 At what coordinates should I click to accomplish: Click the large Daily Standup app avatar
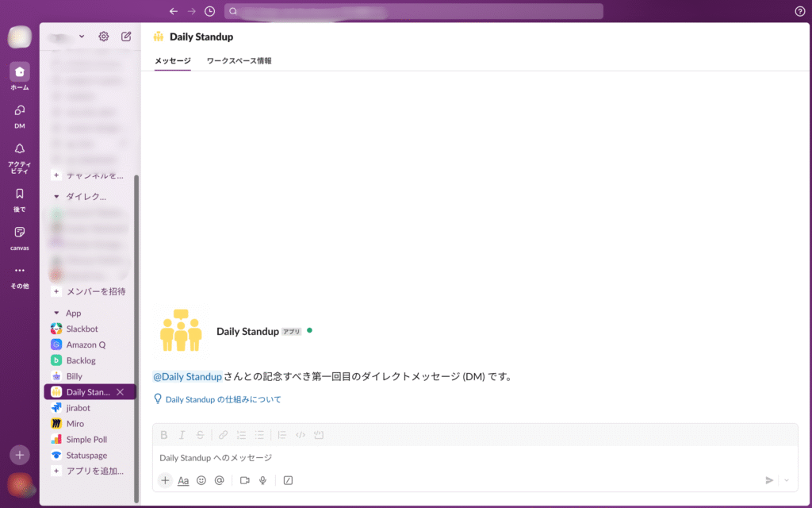(181, 331)
